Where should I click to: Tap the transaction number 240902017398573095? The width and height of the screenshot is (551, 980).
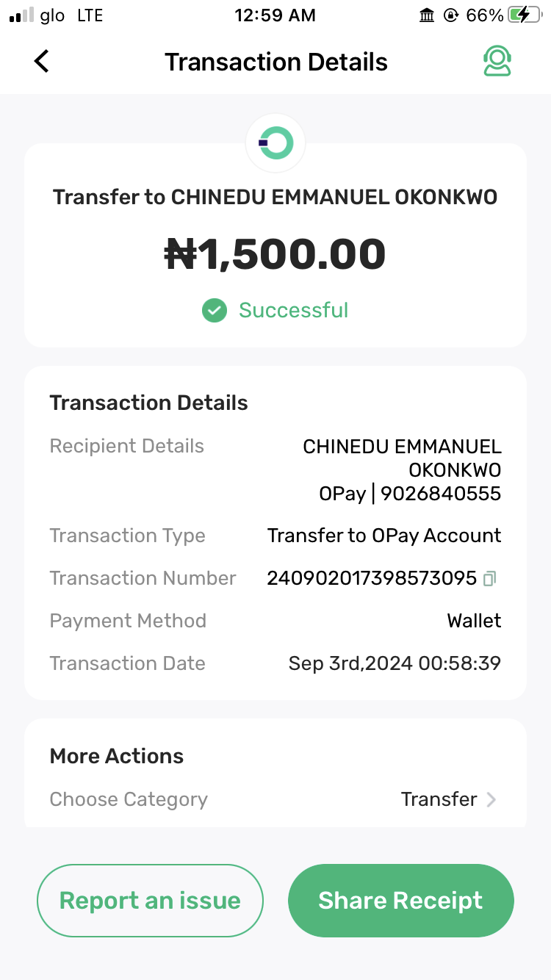[372, 578]
